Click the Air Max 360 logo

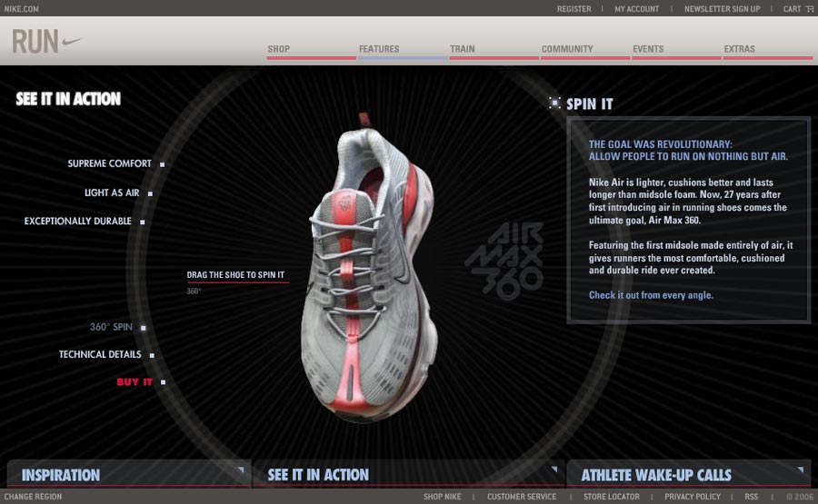pyautogui.click(x=504, y=259)
